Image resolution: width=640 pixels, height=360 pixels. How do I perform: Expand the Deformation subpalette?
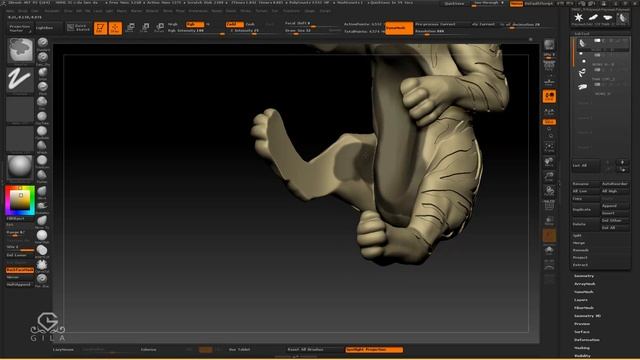(587, 340)
